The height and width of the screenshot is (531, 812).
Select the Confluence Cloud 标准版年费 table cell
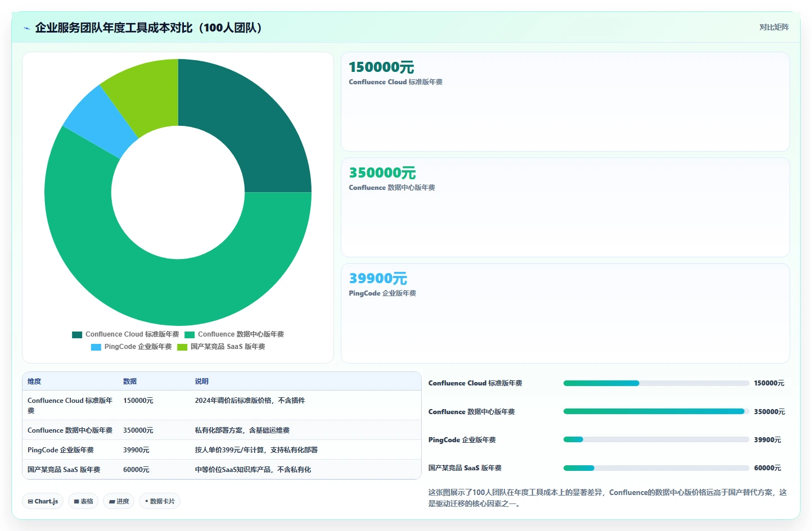tap(70, 406)
